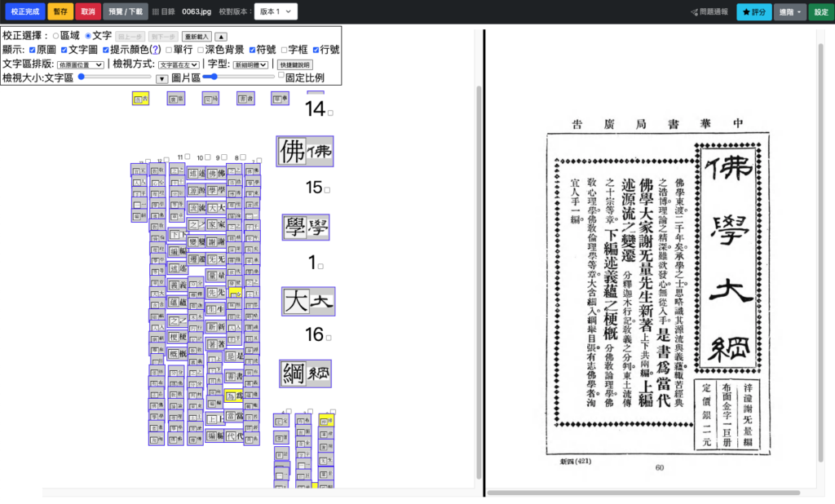Enable the 深色背景 dark background checkbox

[x=201, y=50]
